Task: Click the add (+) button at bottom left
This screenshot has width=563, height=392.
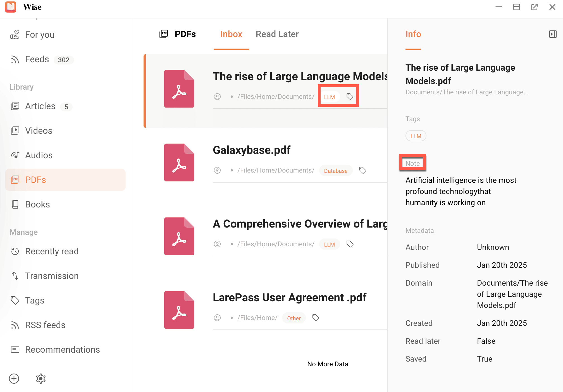Action: tap(14, 378)
